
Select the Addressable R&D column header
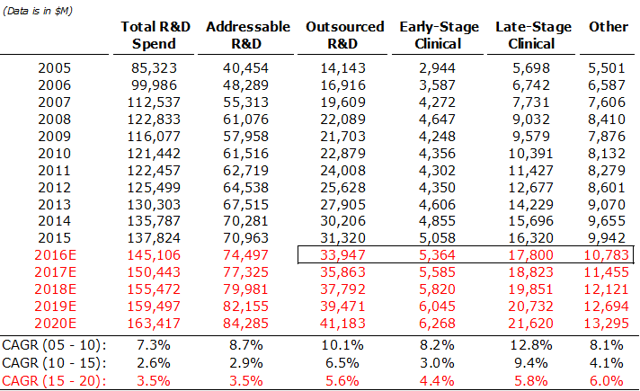[x=248, y=35]
